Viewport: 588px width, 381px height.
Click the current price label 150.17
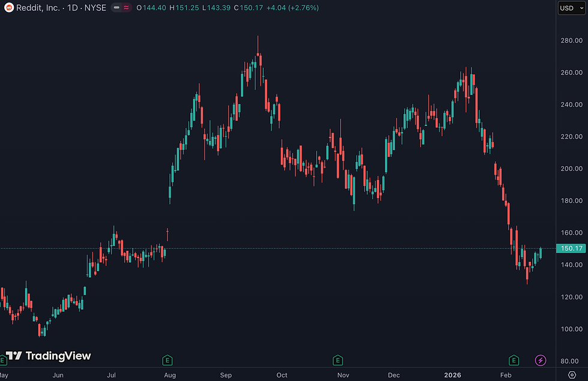pos(571,248)
